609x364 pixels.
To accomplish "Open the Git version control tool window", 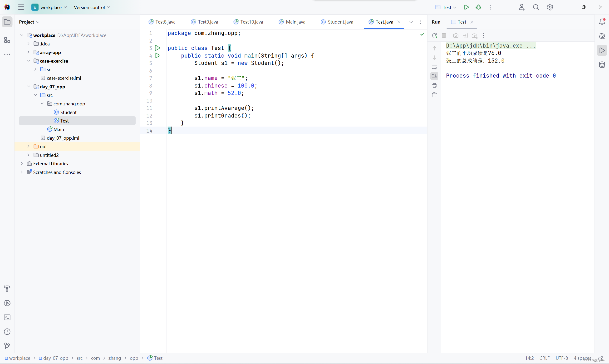I will tap(7, 346).
